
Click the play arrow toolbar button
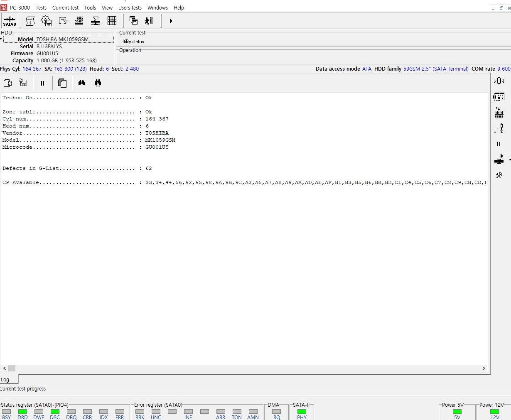171,21
